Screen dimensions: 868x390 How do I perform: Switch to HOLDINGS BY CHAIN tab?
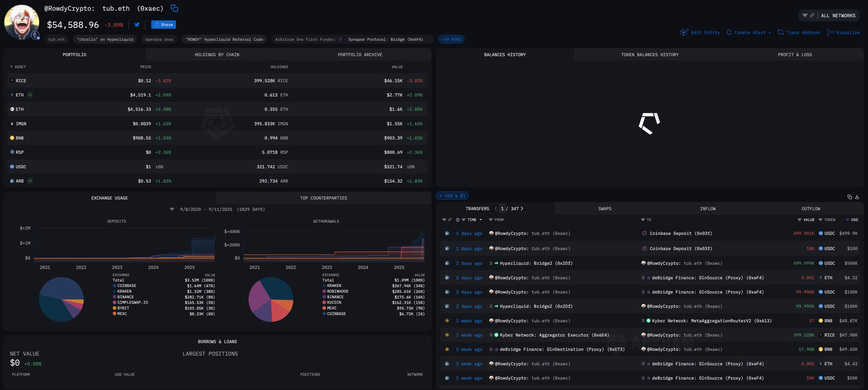click(217, 55)
